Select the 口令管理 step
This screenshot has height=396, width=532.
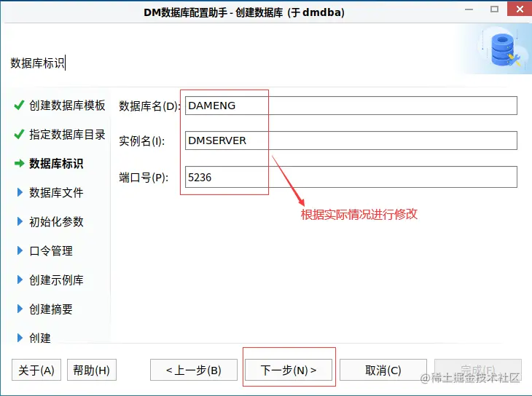click(x=51, y=251)
